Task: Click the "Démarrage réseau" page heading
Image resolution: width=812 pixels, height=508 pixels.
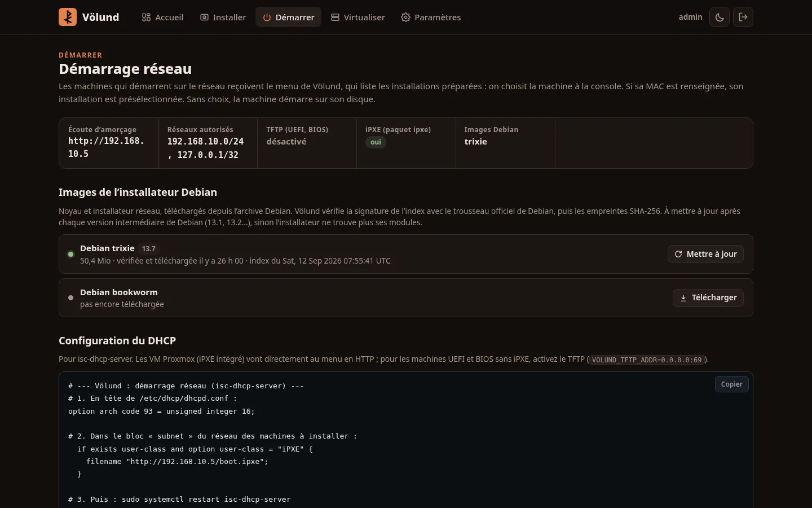Action: point(125,69)
